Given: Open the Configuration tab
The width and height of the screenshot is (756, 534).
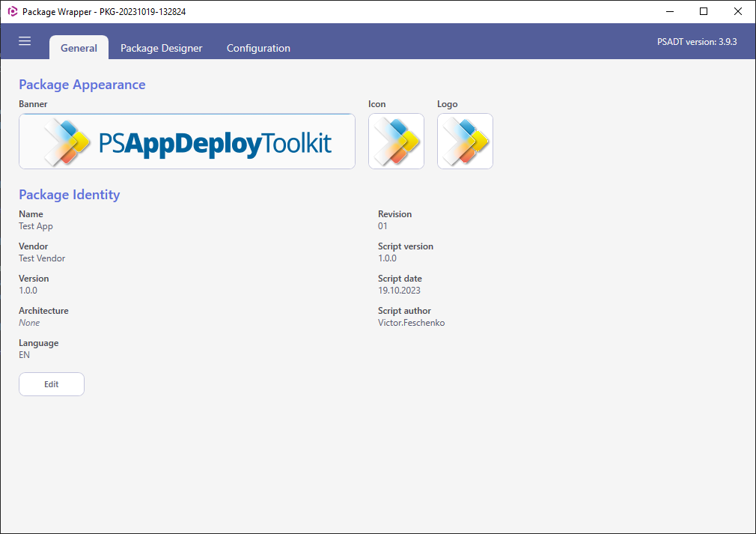Looking at the screenshot, I should pyautogui.click(x=258, y=48).
